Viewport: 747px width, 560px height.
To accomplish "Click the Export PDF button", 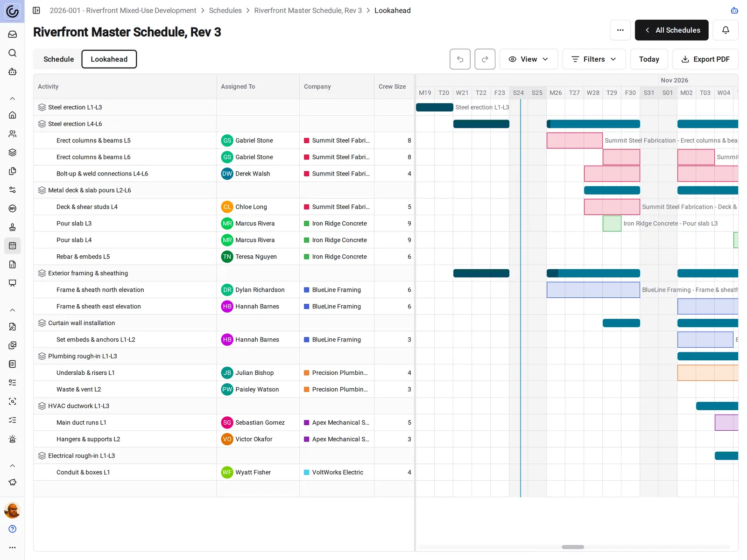I will (x=705, y=59).
